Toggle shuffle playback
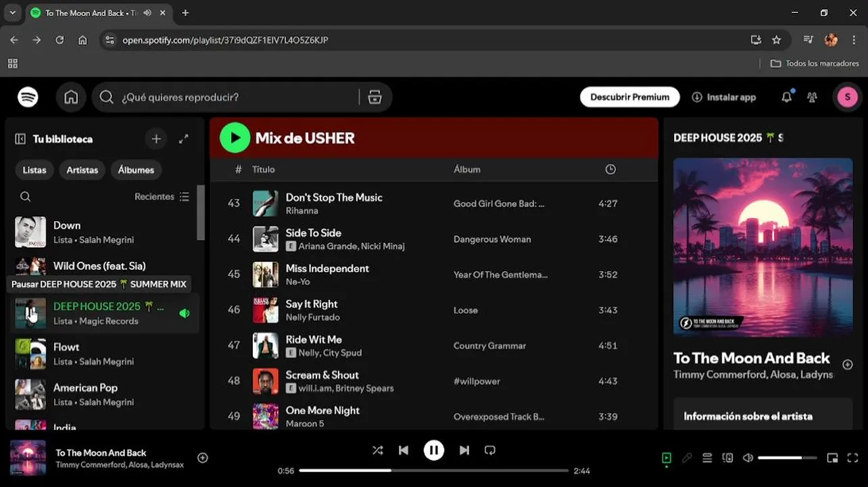Viewport: 868px width, 487px height. [377, 450]
